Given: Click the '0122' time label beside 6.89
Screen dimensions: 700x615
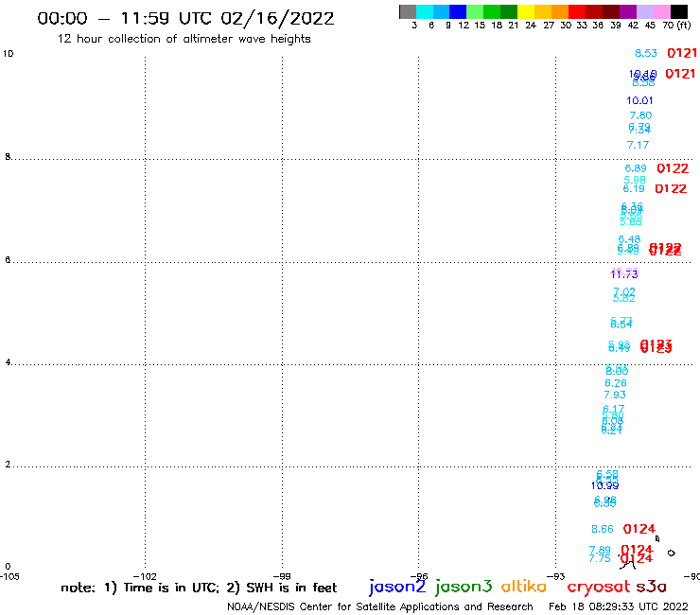Looking at the screenshot, I should point(673,168).
